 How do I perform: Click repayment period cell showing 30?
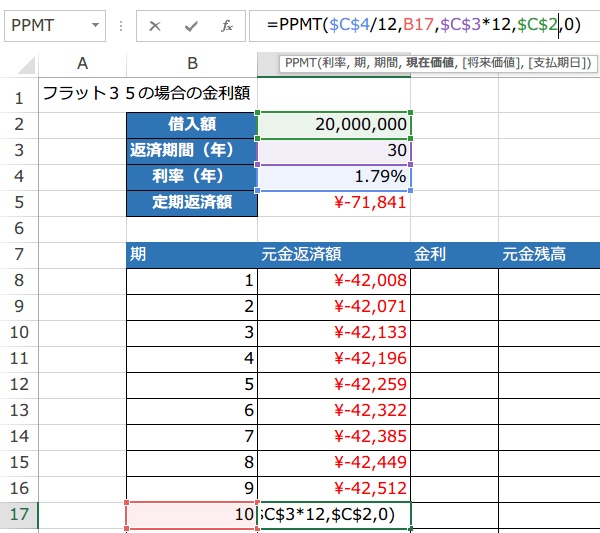(334, 151)
